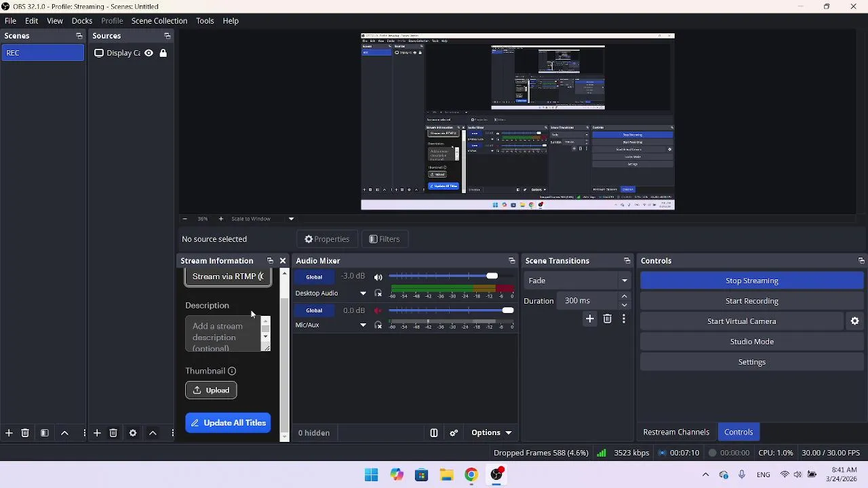Expand Mic/Aux options arrow
868x488 pixels.
[x=363, y=325]
